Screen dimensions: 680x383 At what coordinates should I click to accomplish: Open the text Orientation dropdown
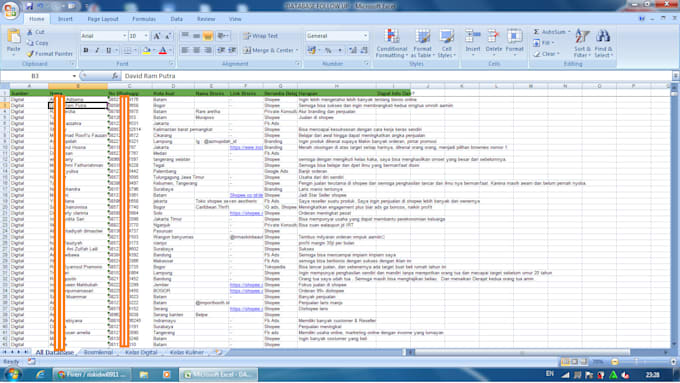coord(222,36)
